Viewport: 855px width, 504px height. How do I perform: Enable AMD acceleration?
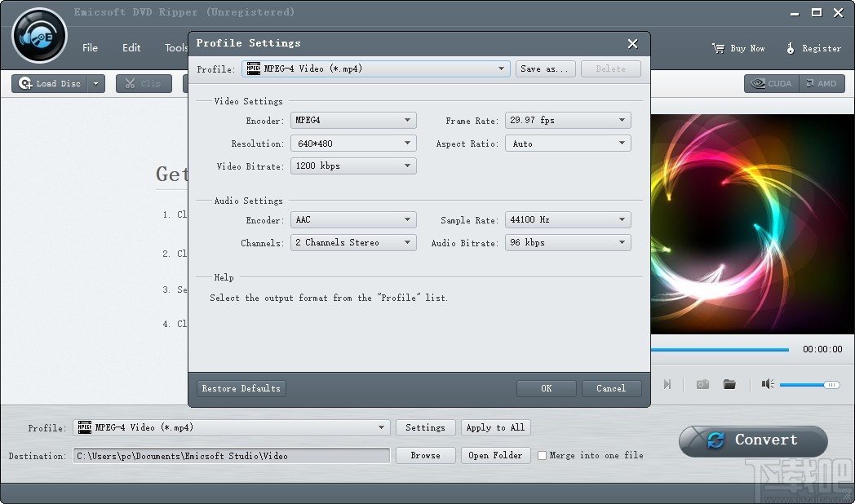[822, 83]
